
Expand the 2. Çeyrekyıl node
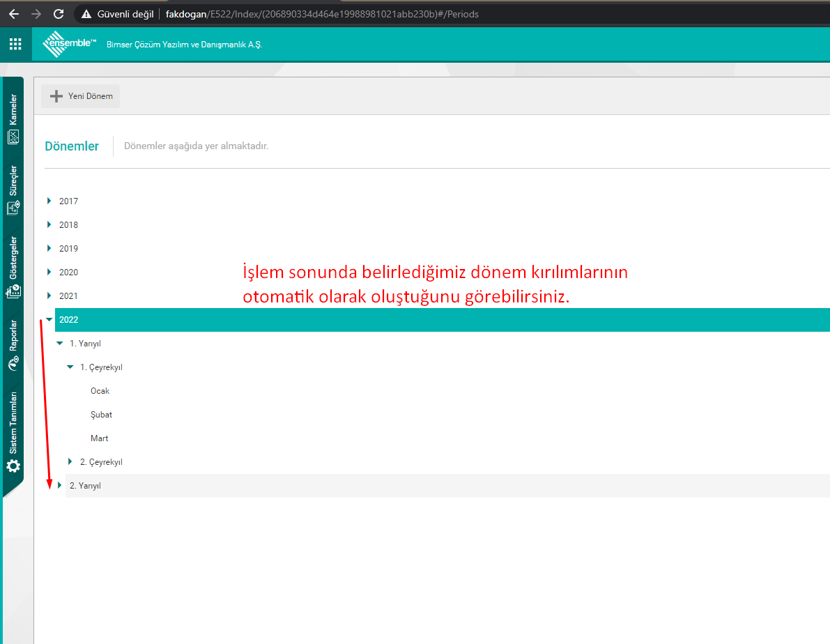coord(70,462)
